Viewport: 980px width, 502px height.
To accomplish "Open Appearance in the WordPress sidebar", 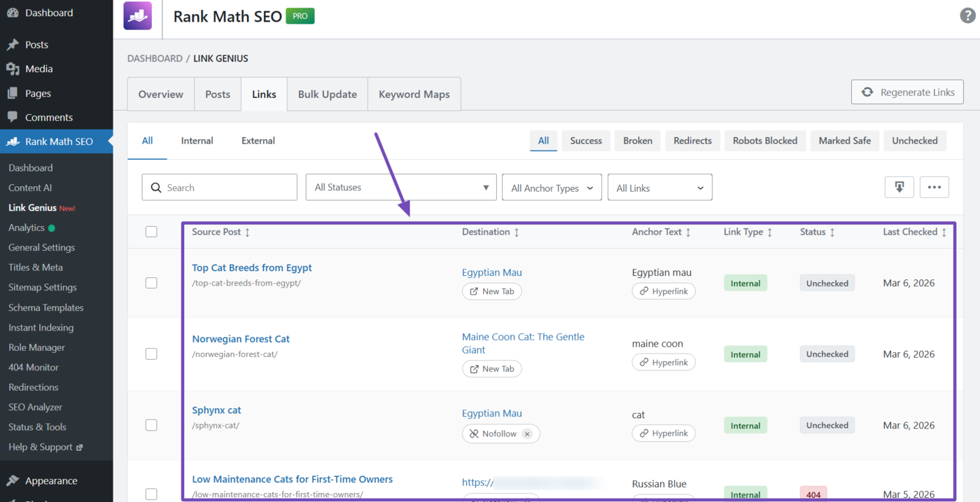I will click(51, 481).
